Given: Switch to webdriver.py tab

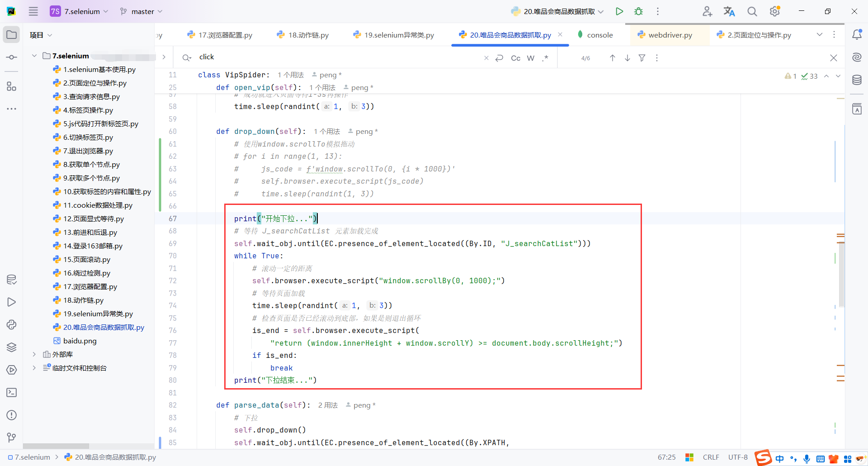Looking at the screenshot, I should point(665,35).
